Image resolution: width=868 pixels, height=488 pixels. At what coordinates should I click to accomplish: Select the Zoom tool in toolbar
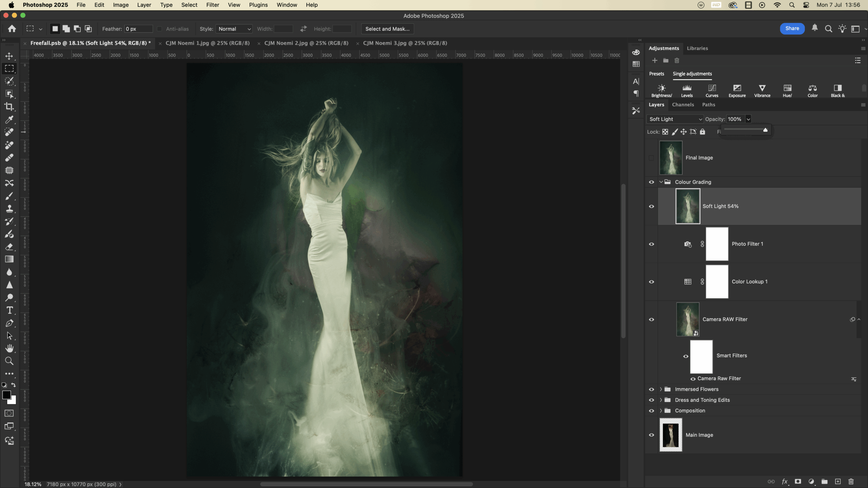(9, 361)
